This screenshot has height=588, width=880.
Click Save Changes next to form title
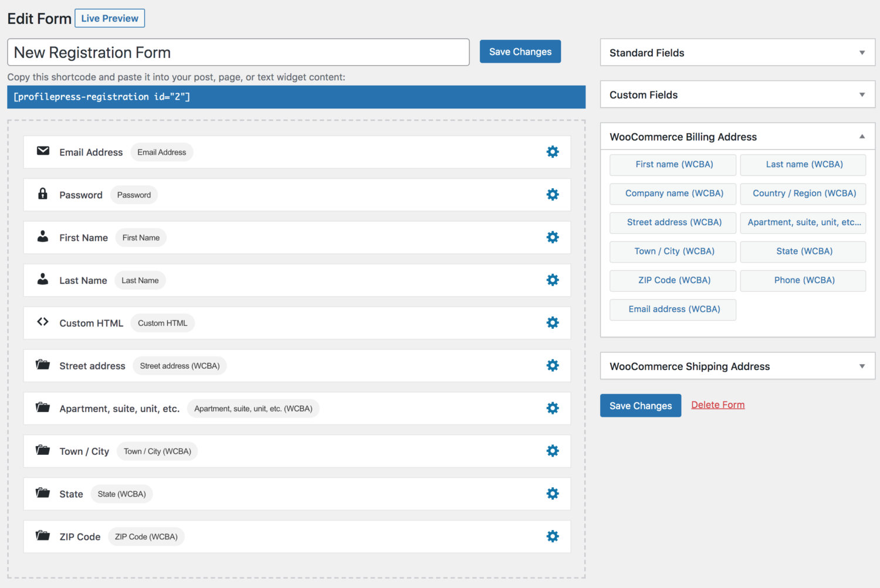[x=520, y=52]
